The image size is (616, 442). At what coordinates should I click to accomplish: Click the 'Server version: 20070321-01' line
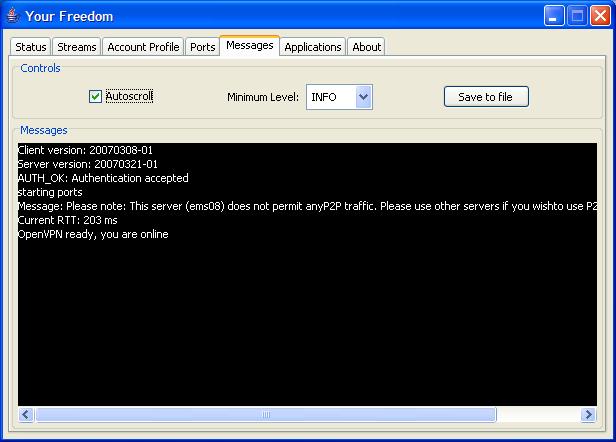[88, 164]
